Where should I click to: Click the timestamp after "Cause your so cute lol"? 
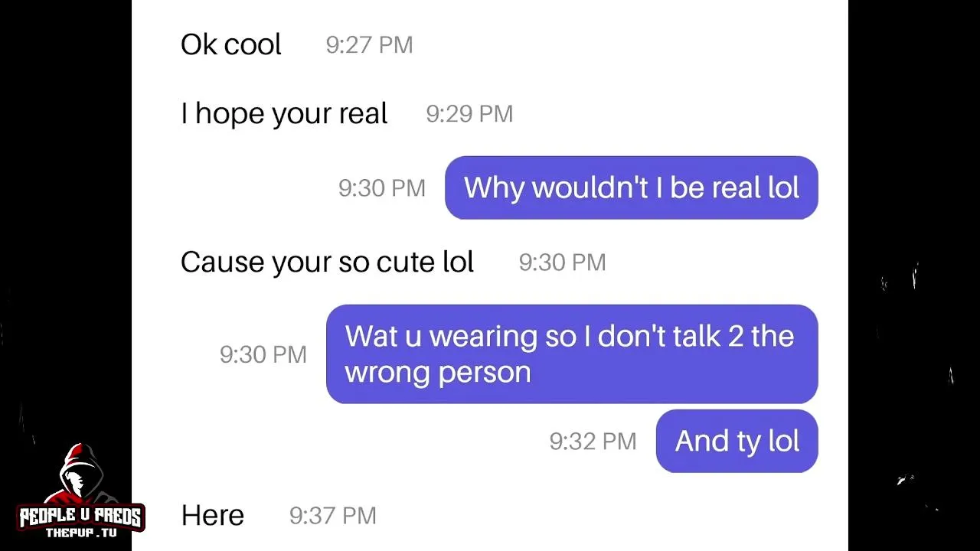tap(562, 262)
